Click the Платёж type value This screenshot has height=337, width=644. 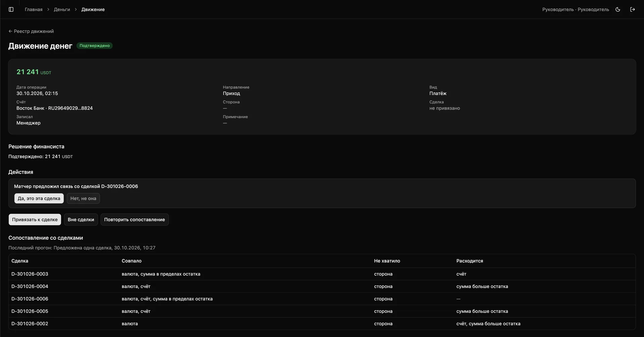[x=438, y=93]
